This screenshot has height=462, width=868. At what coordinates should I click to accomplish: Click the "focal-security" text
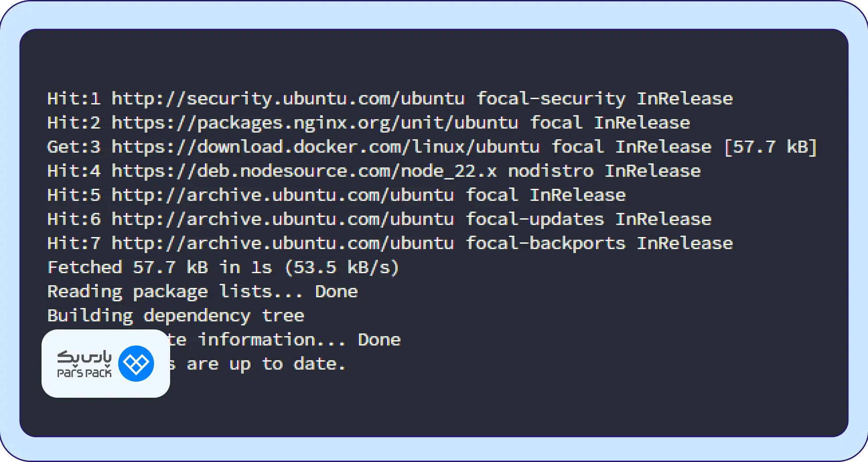(x=551, y=99)
